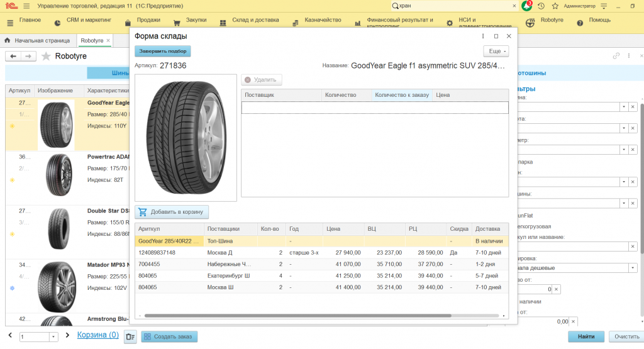Click the Создать заказ button
The height and width of the screenshot is (349, 644).
click(169, 336)
